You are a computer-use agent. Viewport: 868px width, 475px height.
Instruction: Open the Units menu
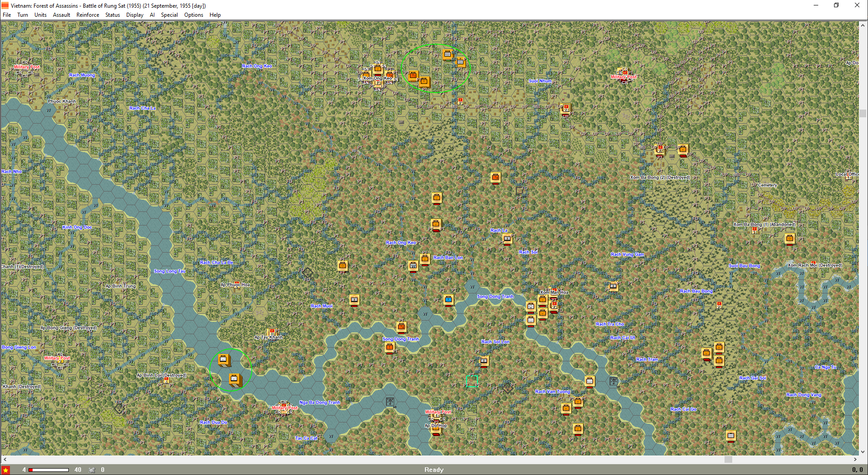click(40, 15)
